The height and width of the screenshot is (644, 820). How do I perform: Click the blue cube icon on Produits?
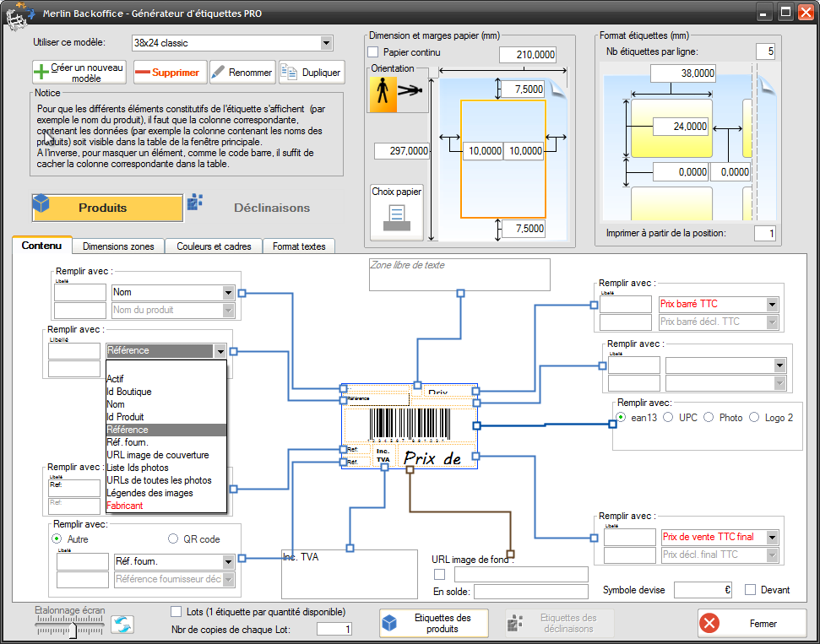coord(41,203)
